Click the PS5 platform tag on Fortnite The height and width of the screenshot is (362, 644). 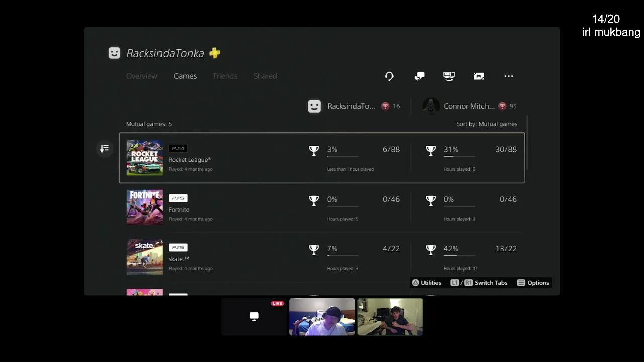pos(178,198)
